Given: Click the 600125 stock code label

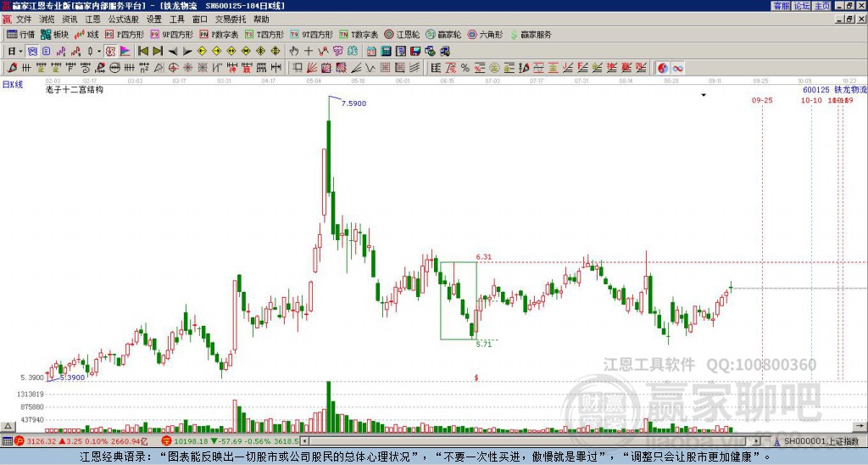Looking at the screenshot, I should click(x=816, y=89).
